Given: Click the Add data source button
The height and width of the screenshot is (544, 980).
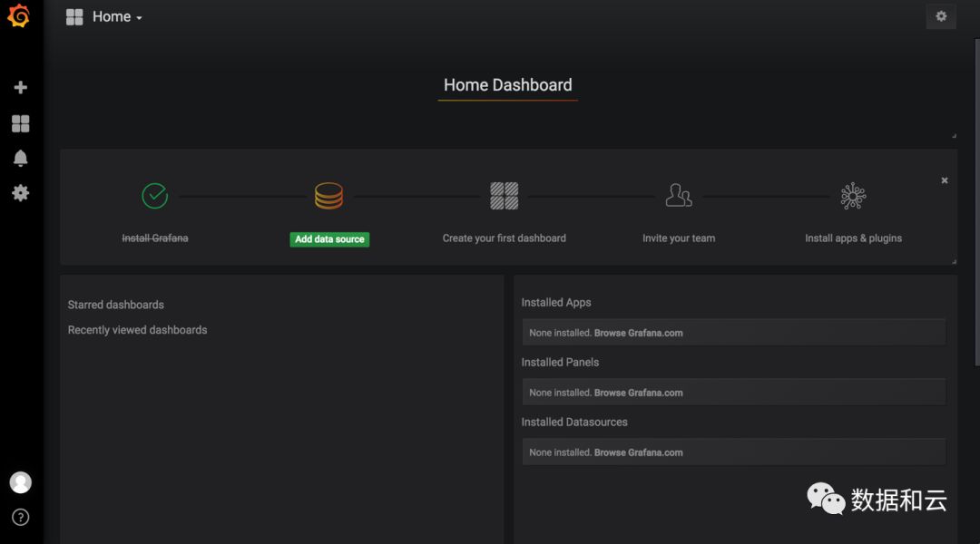Looking at the screenshot, I should tap(329, 239).
